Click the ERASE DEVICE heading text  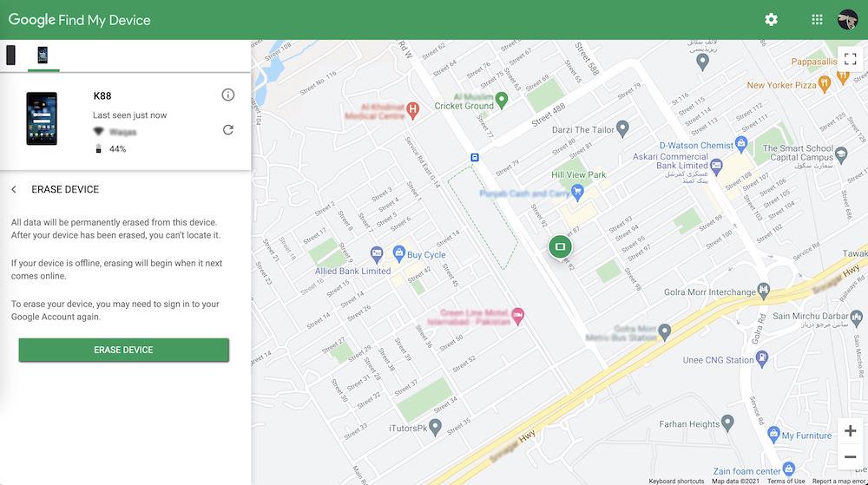tap(65, 189)
